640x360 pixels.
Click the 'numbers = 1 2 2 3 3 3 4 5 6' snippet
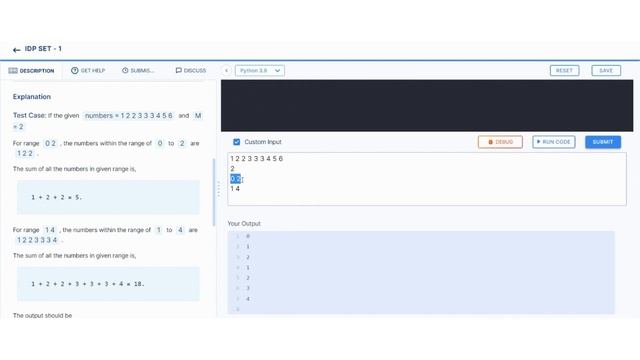129,116
